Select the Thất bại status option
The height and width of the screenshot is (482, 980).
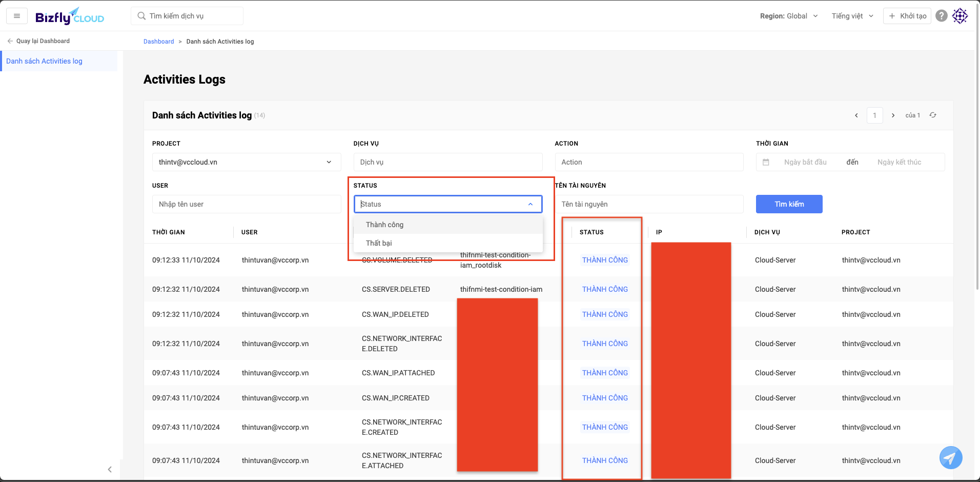(379, 243)
